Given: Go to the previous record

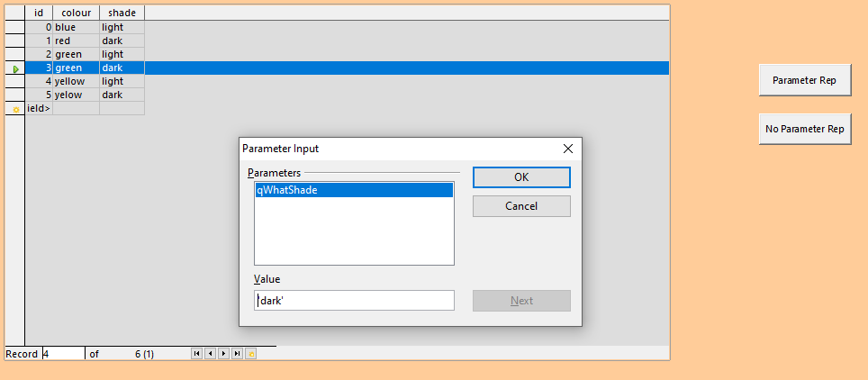Looking at the screenshot, I should 210,354.
